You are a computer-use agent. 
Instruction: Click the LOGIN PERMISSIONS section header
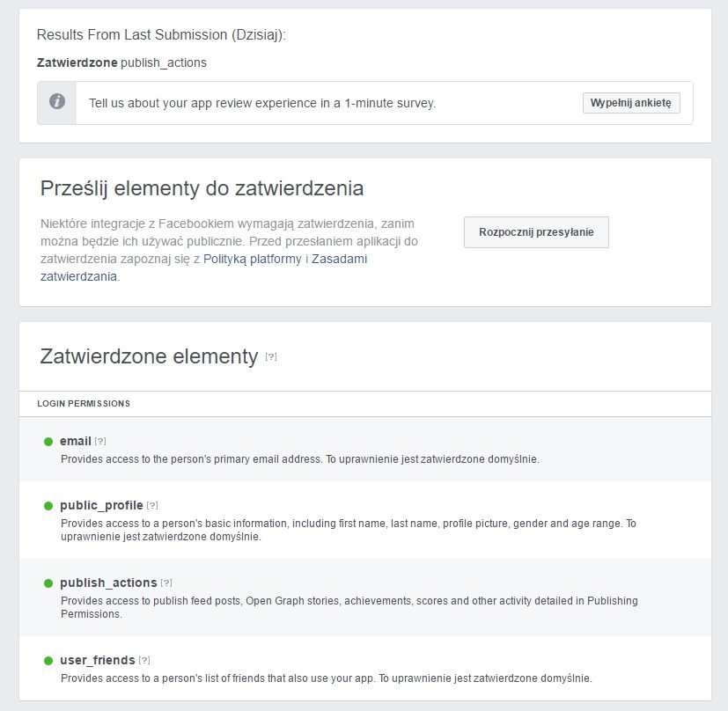(x=84, y=404)
